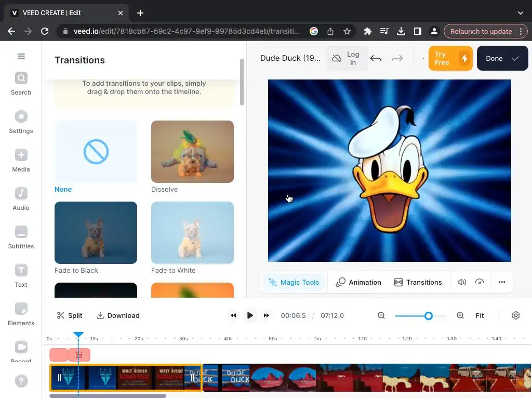Click the video preview canvas
This screenshot has height=399, width=532.
(390, 170)
